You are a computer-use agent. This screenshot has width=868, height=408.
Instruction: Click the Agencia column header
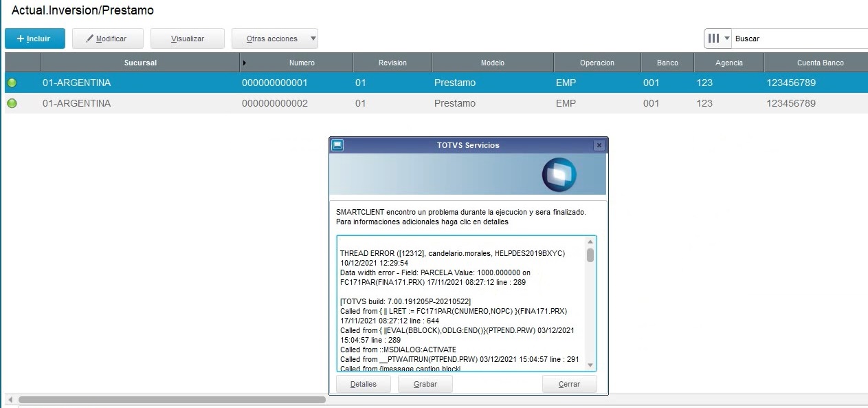click(729, 63)
